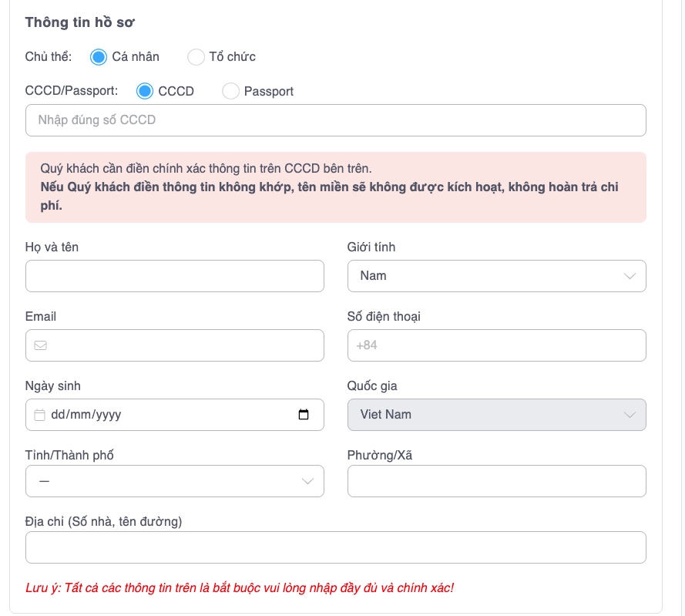Select the Cá nhân radio button
The height and width of the screenshot is (616, 685).
[x=99, y=57]
